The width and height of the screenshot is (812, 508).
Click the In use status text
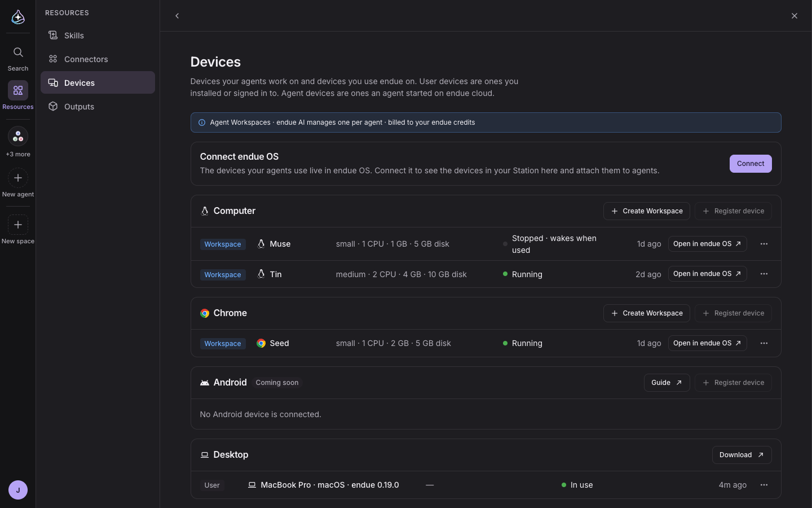point(582,485)
